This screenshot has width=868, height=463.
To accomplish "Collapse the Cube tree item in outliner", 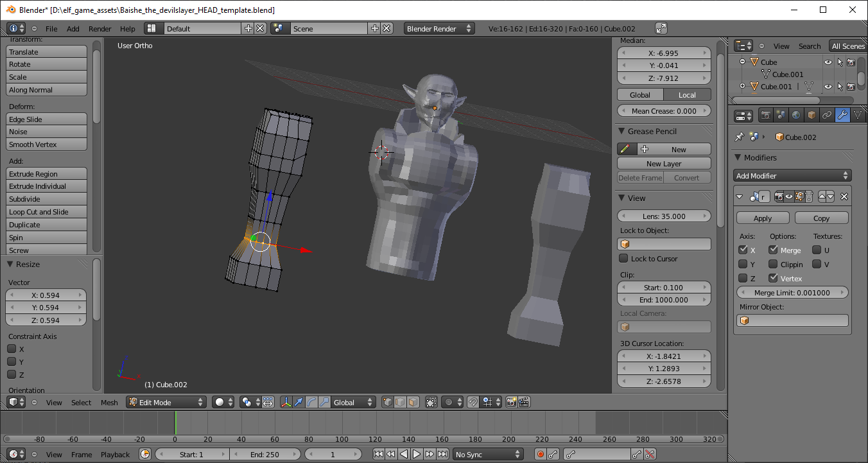I will click(x=742, y=62).
